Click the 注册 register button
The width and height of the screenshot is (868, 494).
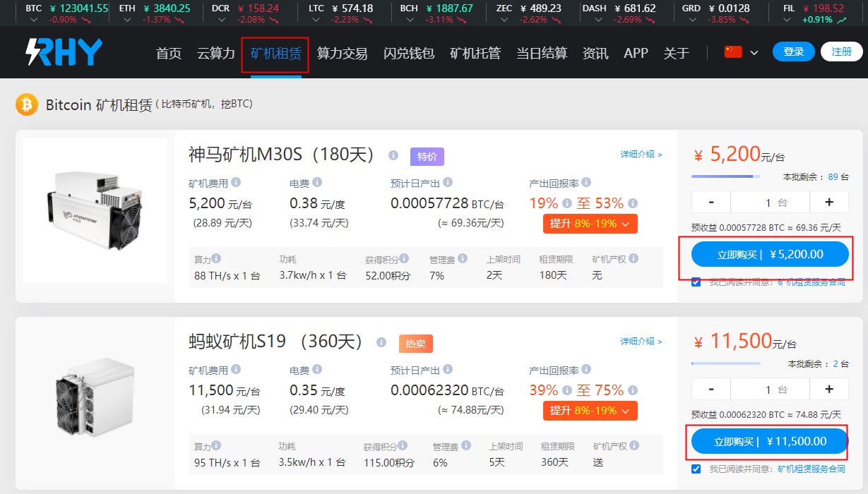842,52
